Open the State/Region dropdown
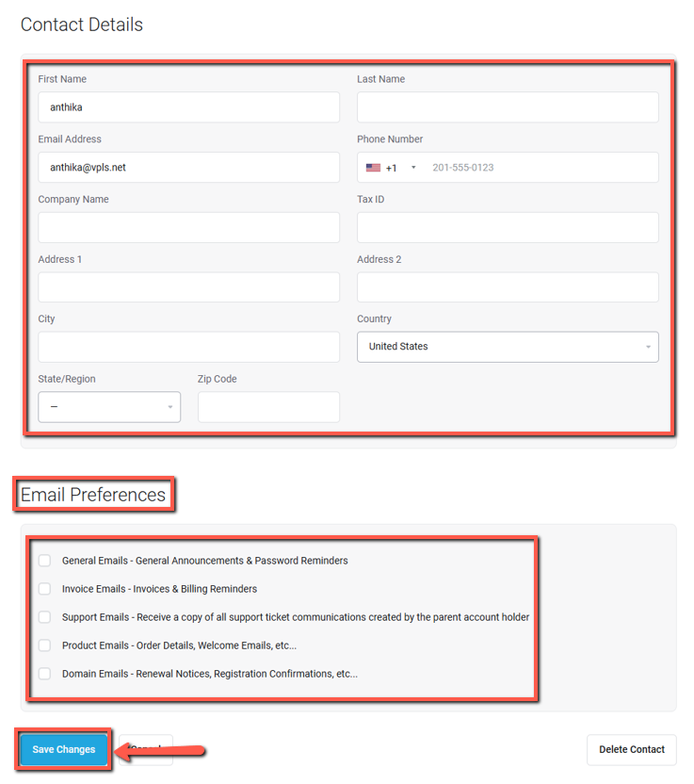This screenshot has height=784, width=694. click(109, 407)
